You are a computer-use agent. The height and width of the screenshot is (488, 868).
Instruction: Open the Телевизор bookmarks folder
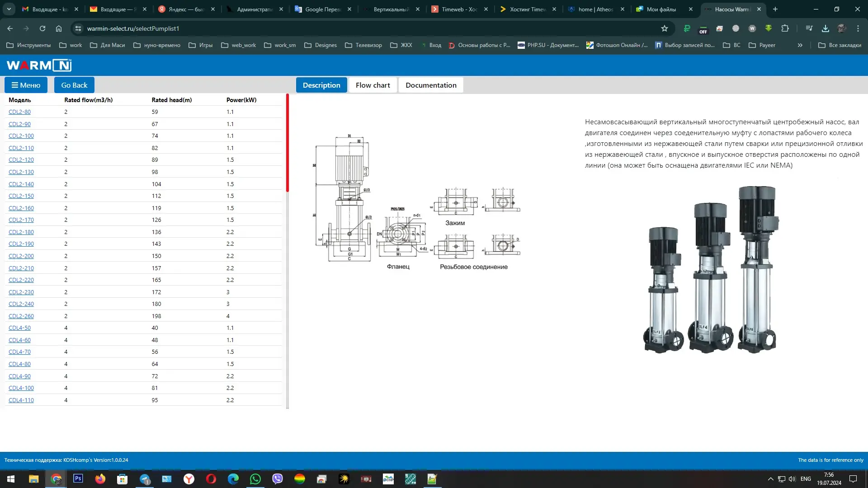tap(363, 45)
